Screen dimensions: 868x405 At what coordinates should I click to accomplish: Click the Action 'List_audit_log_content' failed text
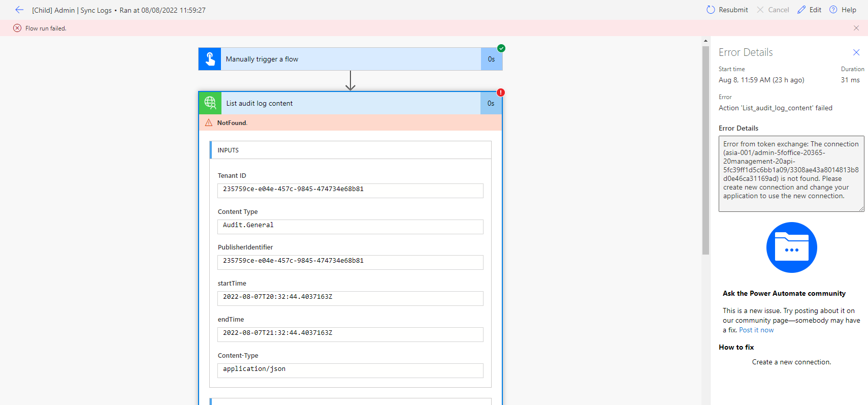(776, 108)
